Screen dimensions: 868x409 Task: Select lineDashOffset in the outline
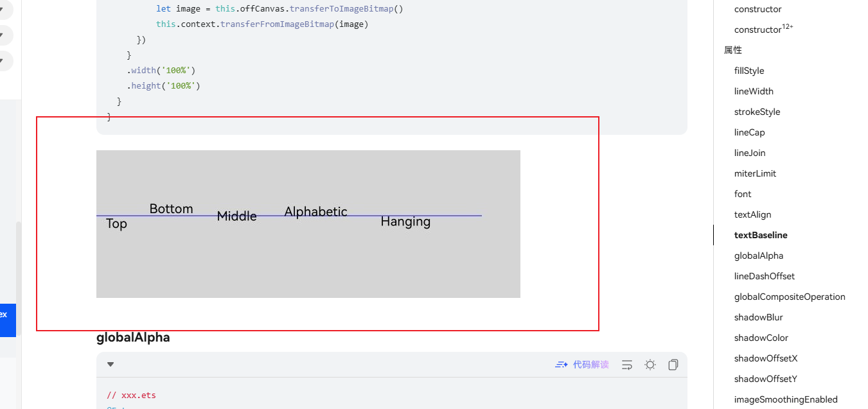(x=765, y=276)
